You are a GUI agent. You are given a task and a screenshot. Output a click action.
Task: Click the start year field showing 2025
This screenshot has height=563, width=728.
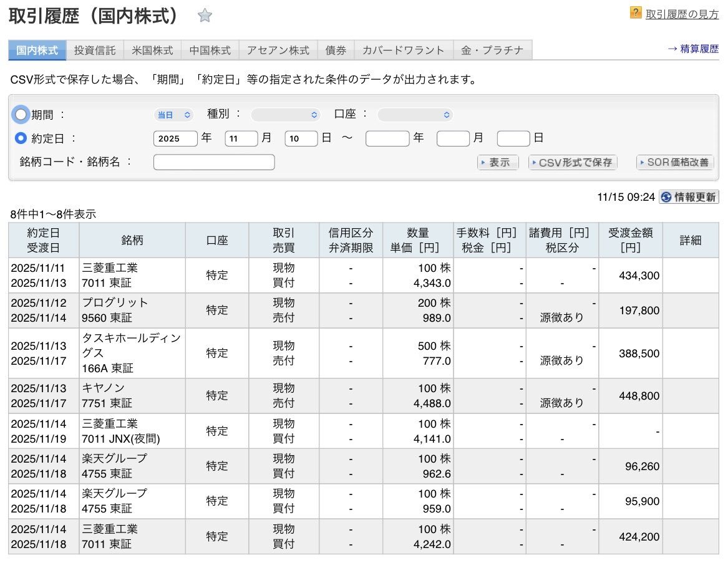175,138
